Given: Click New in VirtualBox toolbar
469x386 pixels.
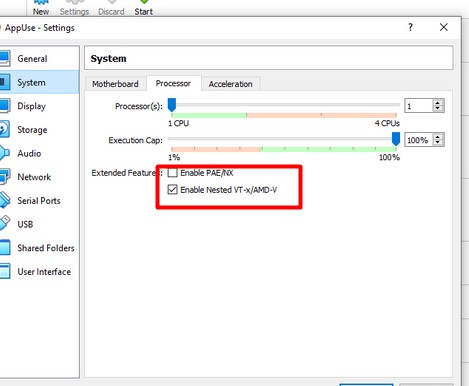Looking at the screenshot, I should point(41,8).
